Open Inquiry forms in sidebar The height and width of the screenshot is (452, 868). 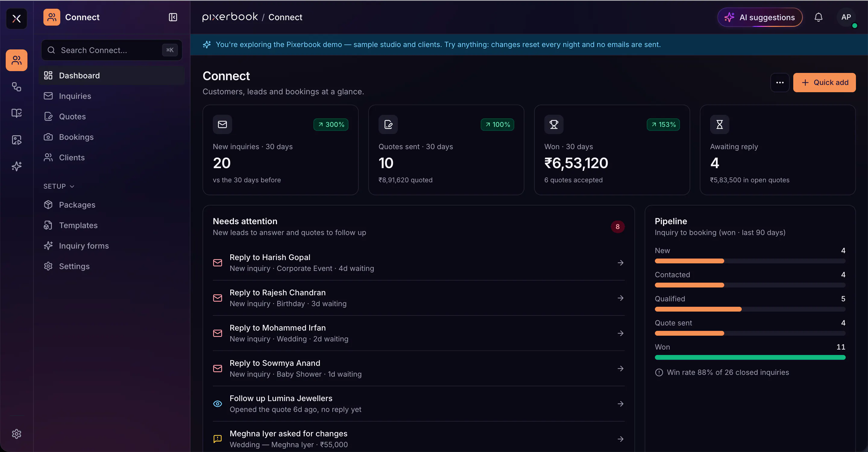[112, 246]
